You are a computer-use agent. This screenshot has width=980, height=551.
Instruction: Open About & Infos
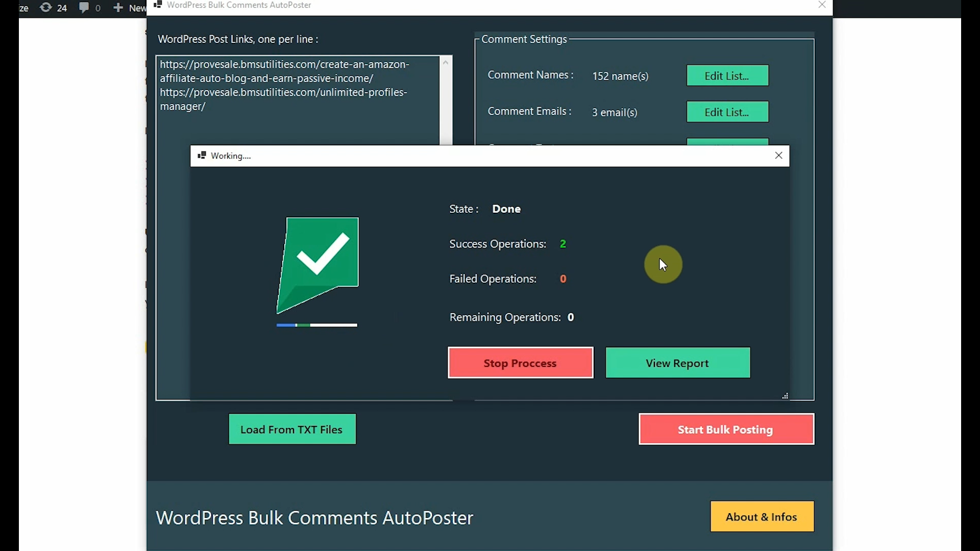[x=761, y=516]
